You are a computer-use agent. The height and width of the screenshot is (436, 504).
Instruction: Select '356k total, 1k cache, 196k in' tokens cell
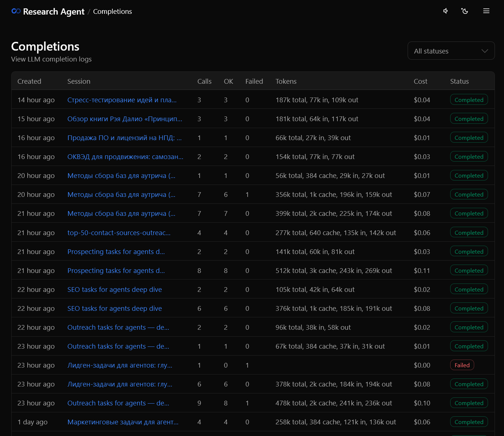click(x=334, y=195)
